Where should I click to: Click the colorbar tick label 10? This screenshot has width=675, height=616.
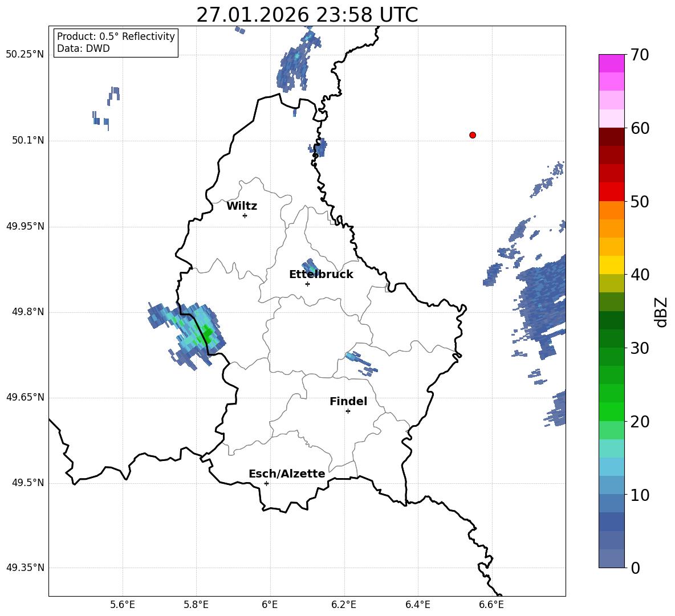tap(640, 495)
